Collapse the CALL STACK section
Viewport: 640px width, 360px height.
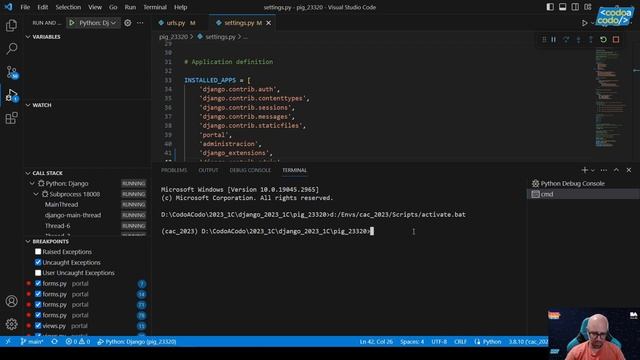pos(28,173)
